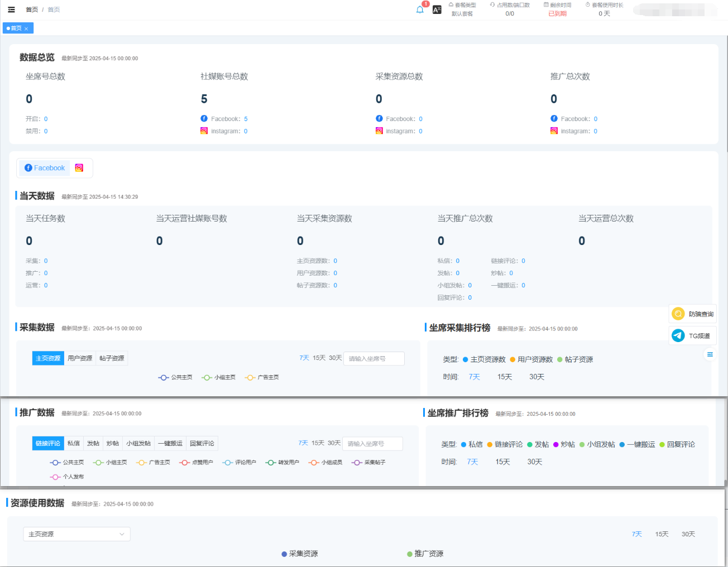Toggle the hamburger sidebar menu icon

(11, 9)
